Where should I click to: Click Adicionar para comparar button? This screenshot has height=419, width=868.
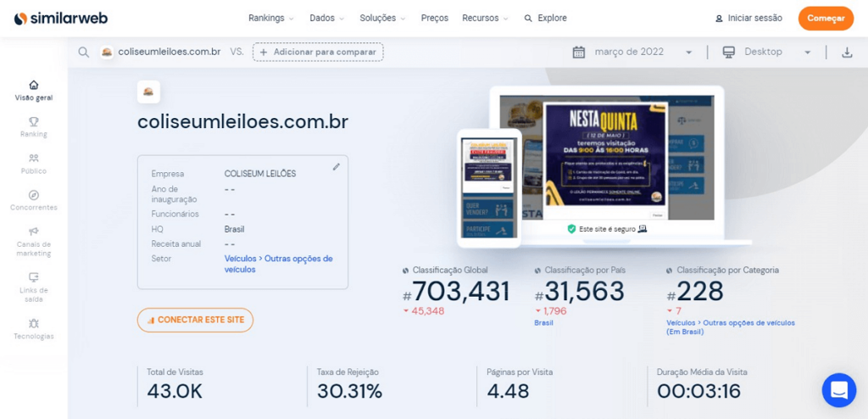click(319, 52)
